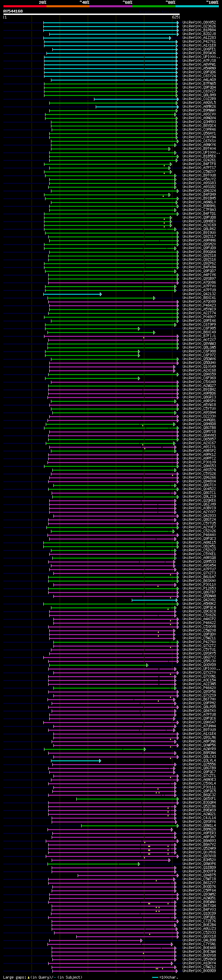Screen dimensions: 222x980
Task: Select hit UniRef100_Q10S49
Action: pyautogui.click(x=199, y=367)
